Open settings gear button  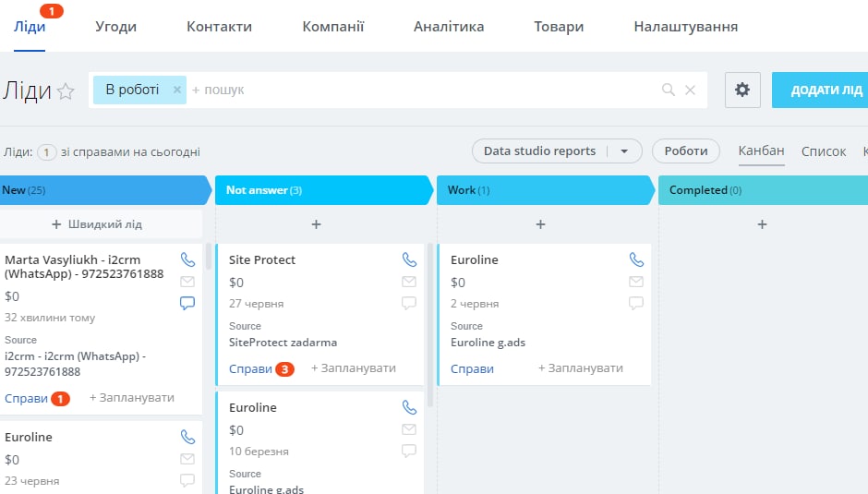pos(742,90)
